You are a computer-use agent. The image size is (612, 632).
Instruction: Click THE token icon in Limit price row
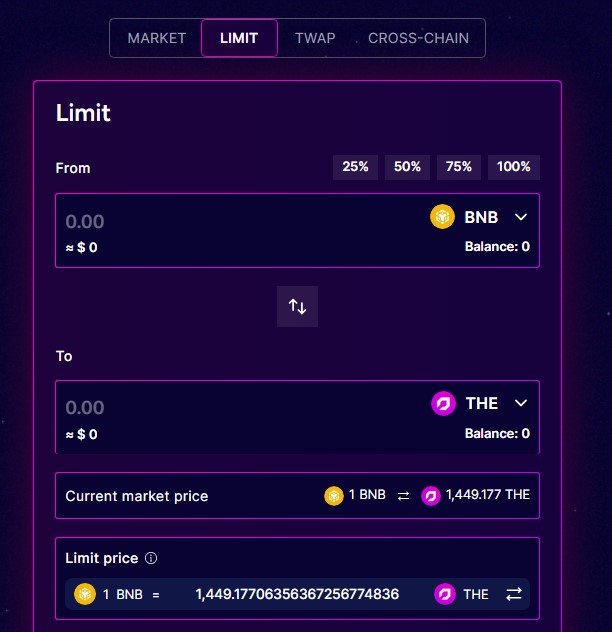pyautogui.click(x=445, y=594)
